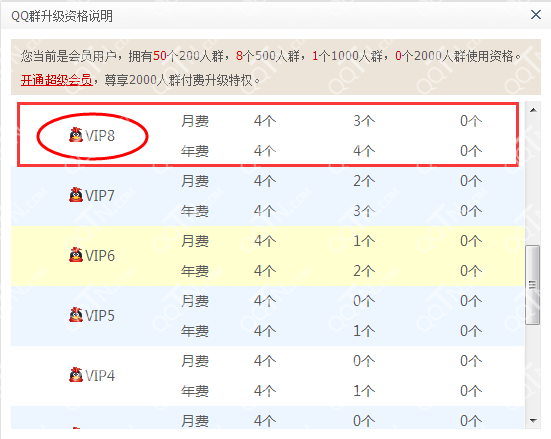This screenshot has width=551, height=439.
Task: Open the 开通超级会员 link
Action: click(x=57, y=80)
